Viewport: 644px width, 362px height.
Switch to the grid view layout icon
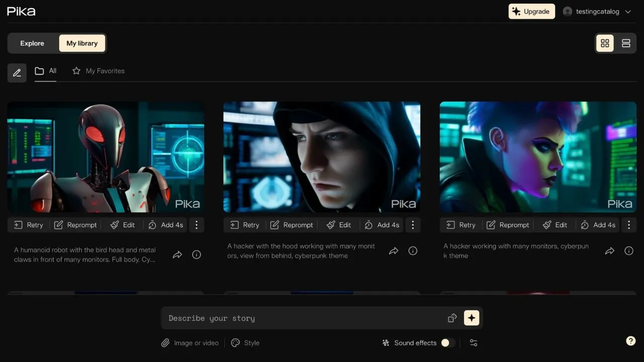pyautogui.click(x=605, y=43)
